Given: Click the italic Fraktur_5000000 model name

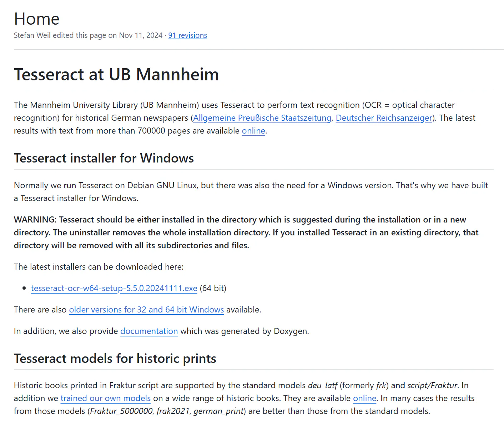Looking at the screenshot, I should (121, 411).
